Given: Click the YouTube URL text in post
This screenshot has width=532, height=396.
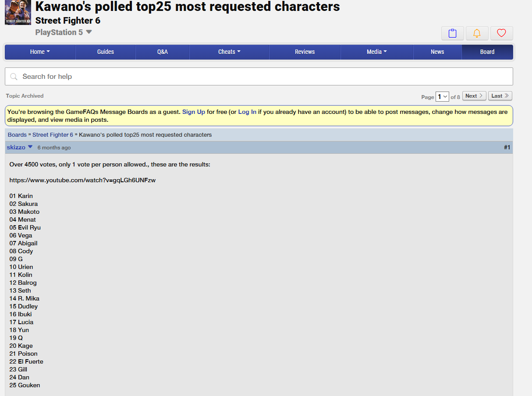Looking at the screenshot, I should [x=82, y=180].
